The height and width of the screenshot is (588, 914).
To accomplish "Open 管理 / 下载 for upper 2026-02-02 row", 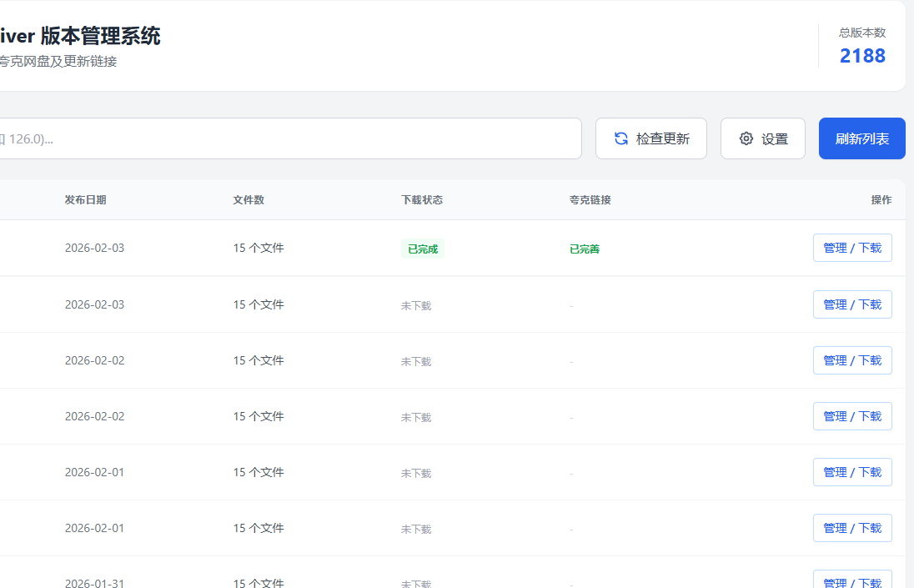I will click(x=852, y=360).
